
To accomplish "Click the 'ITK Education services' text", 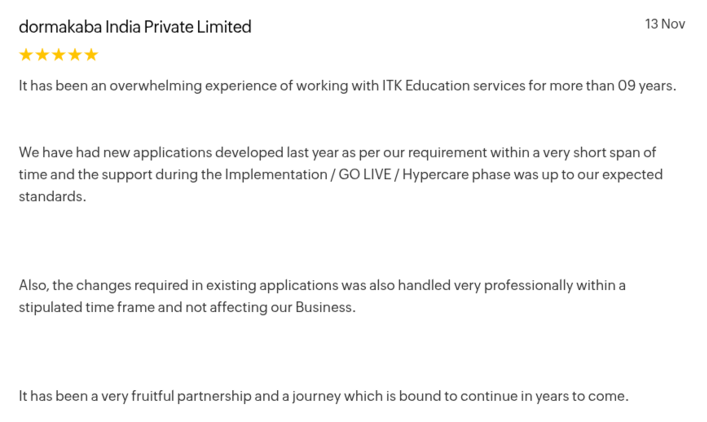I will 449,86.
